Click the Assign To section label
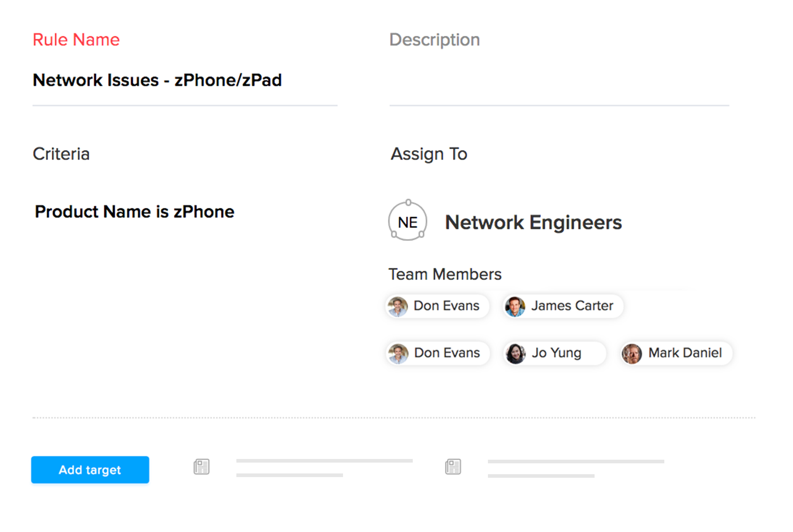Viewport: 793px width, 532px height. click(x=429, y=154)
